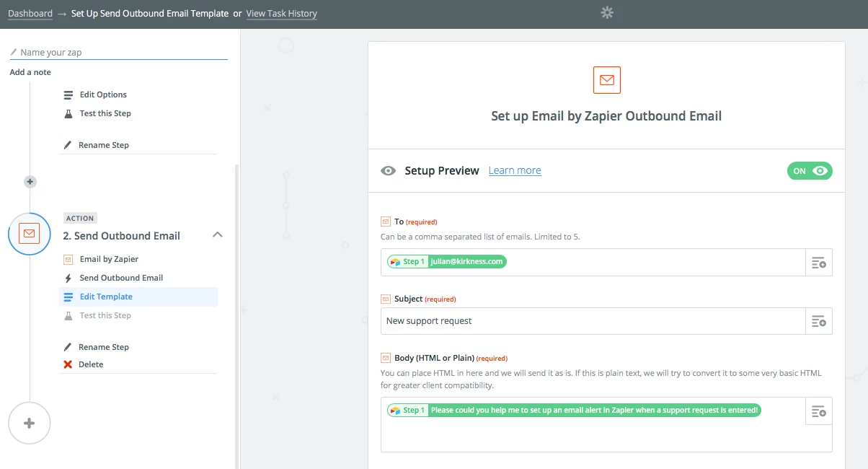Screen dimensions: 868x469
Task: Delete the Send Outbound Email step
Action: 91,364
